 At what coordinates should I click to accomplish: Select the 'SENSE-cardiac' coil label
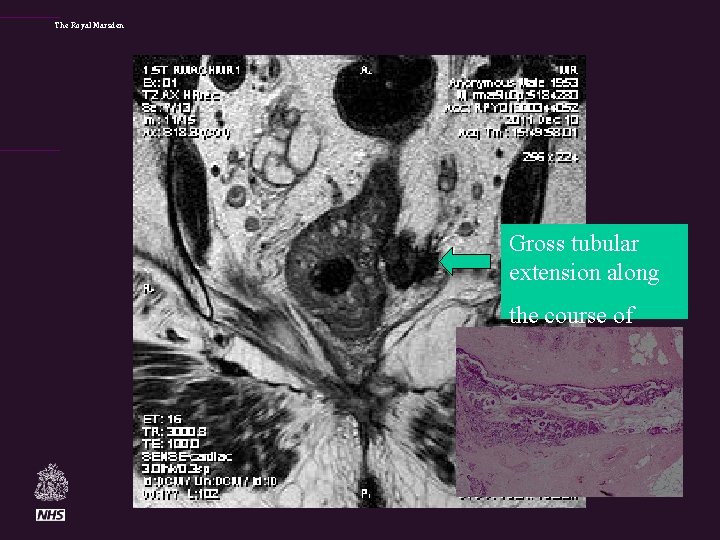pos(187,456)
